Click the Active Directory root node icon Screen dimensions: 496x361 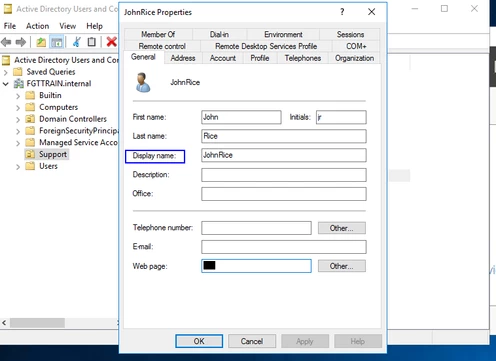coord(6,60)
